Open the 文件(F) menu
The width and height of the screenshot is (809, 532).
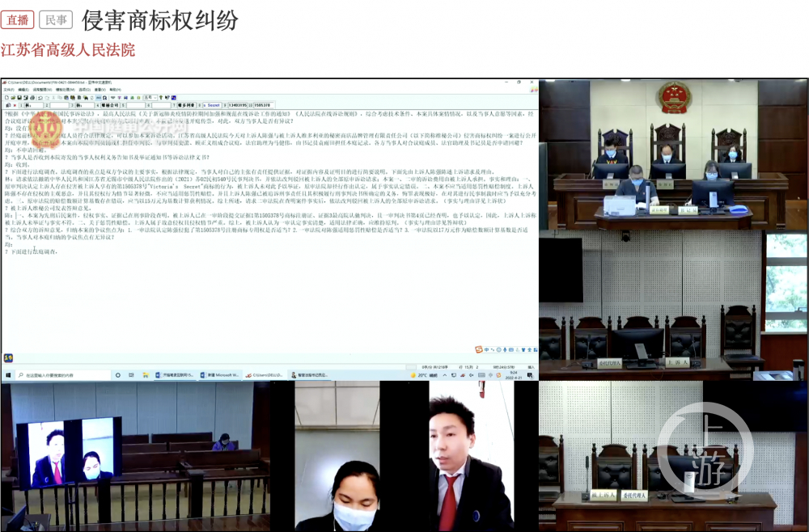tap(9, 91)
